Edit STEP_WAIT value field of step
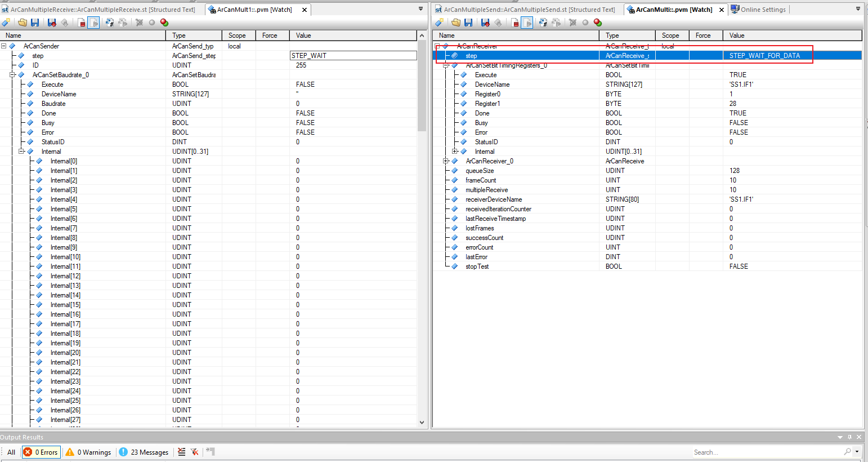 click(x=354, y=56)
